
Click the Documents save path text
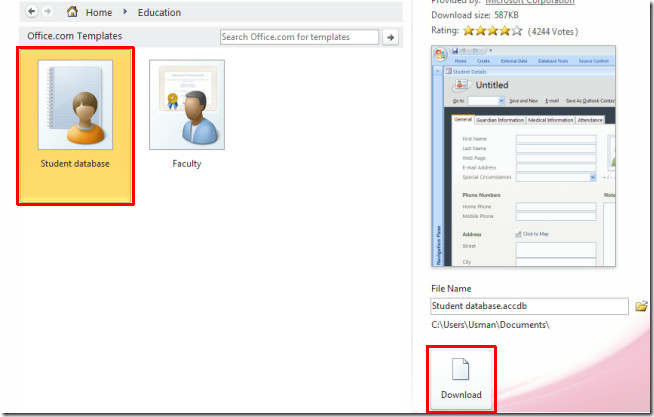click(490, 325)
